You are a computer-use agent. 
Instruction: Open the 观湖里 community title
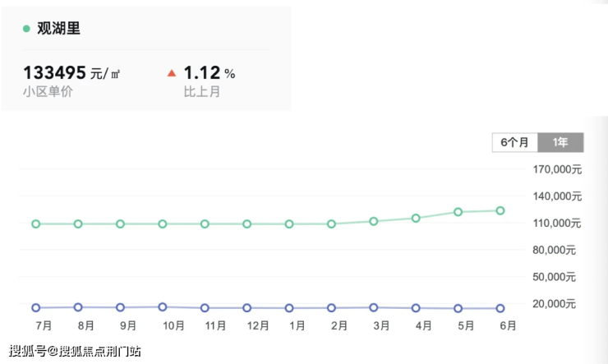click(58, 29)
